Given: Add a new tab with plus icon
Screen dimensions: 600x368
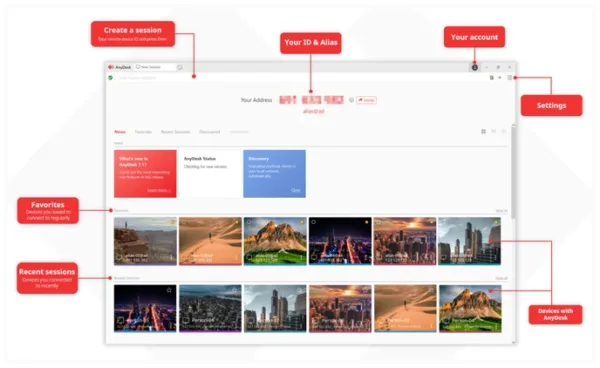Looking at the screenshot, I should [x=180, y=67].
